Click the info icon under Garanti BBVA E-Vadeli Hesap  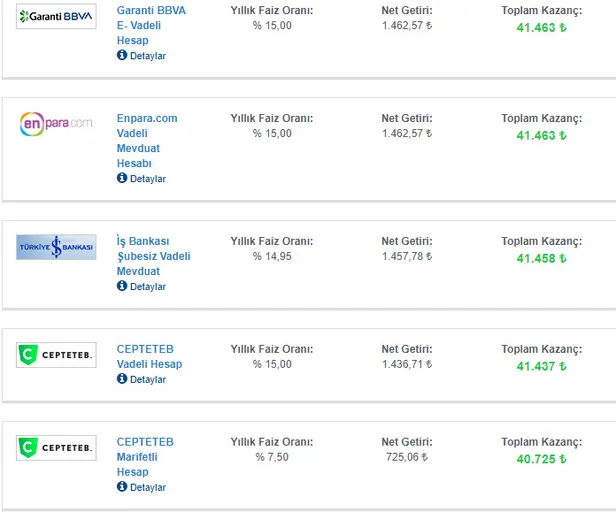point(122,56)
